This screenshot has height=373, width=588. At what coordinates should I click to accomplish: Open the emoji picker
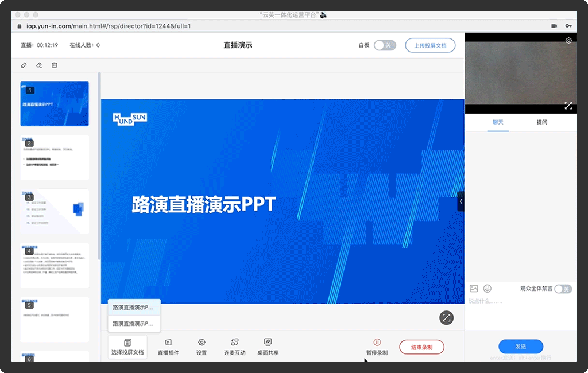point(488,289)
